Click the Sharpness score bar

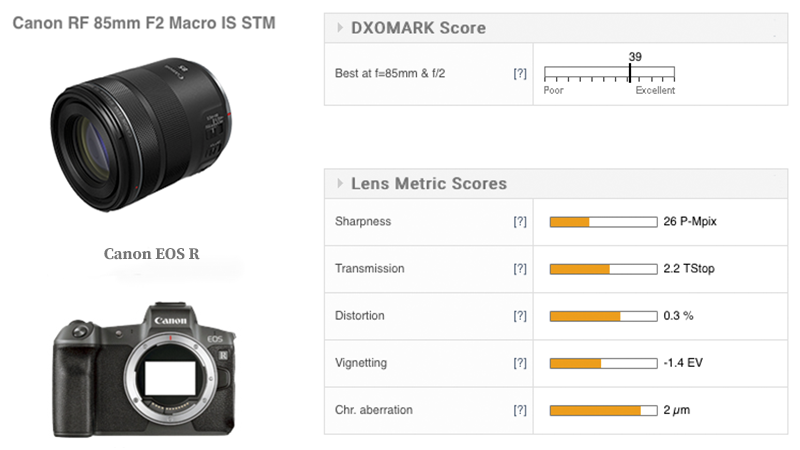603,222
